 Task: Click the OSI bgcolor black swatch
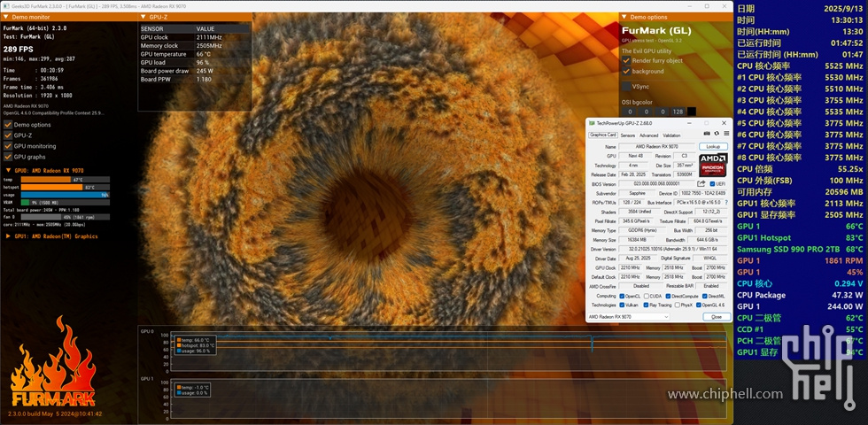pos(692,112)
